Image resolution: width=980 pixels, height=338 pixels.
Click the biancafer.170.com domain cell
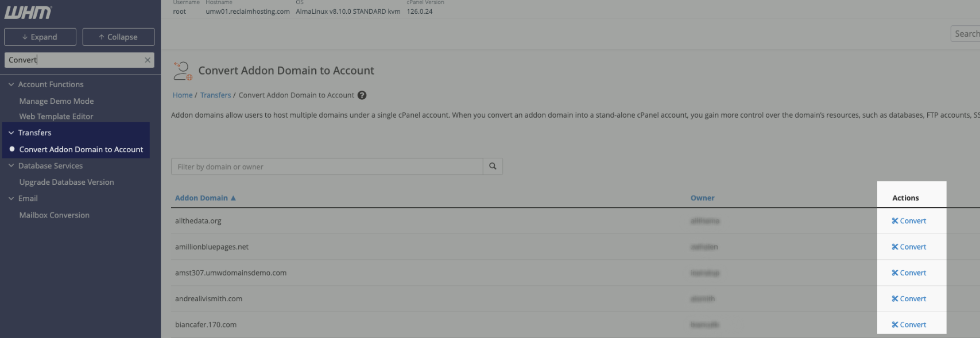206,325
